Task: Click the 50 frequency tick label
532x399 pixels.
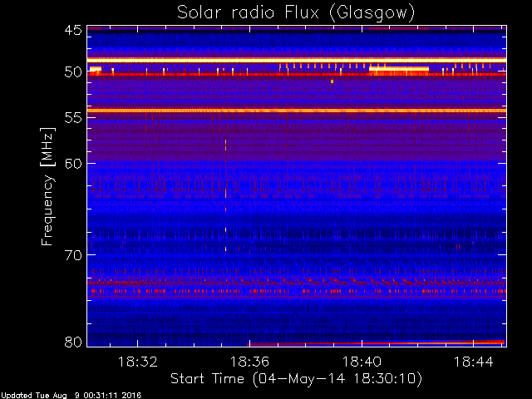Action: click(73, 72)
